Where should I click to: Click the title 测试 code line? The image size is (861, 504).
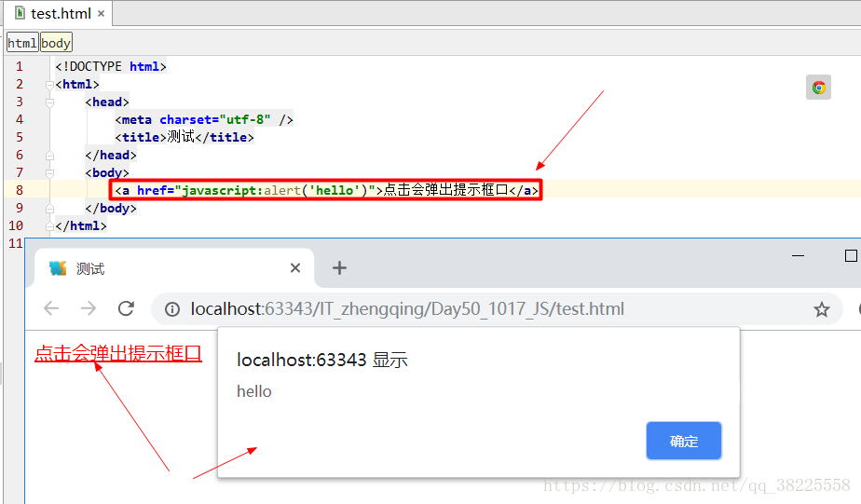tap(184, 137)
